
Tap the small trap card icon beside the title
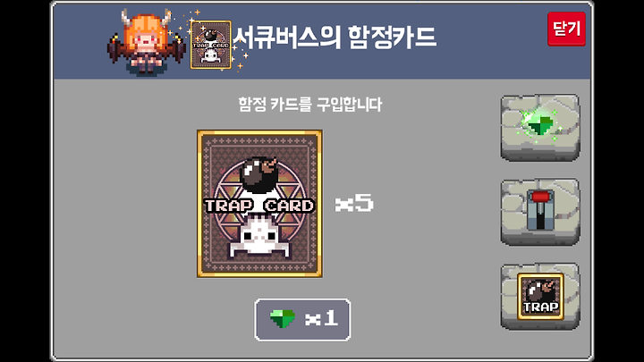click(211, 45)
